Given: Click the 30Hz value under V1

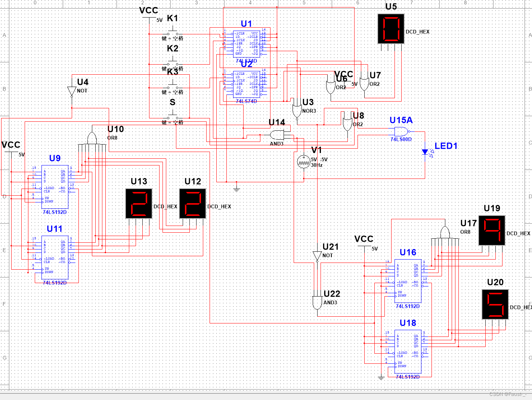Looking at the screenshot, I should point(317,165).
